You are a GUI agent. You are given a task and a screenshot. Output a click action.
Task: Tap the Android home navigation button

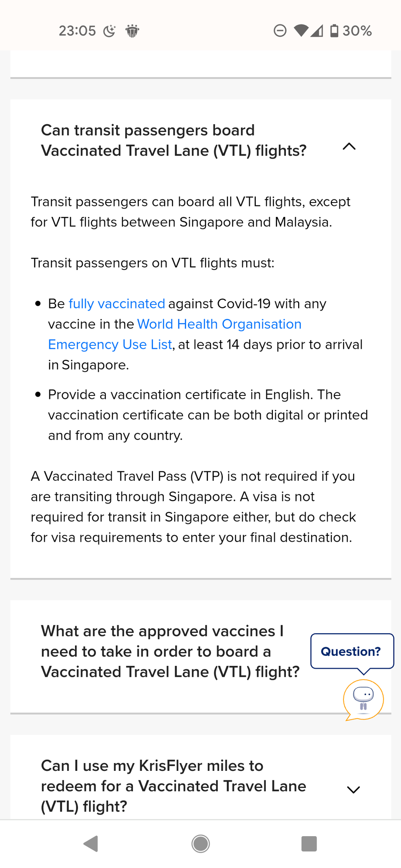click(x=200, y=844)
